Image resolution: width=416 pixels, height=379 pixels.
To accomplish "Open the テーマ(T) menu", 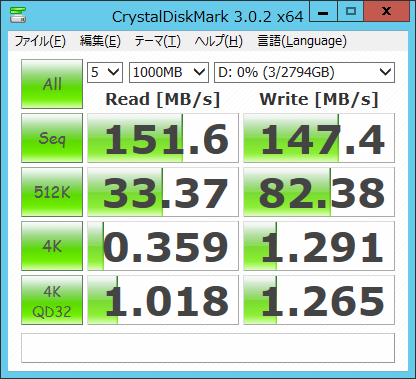I will point(157,41).
